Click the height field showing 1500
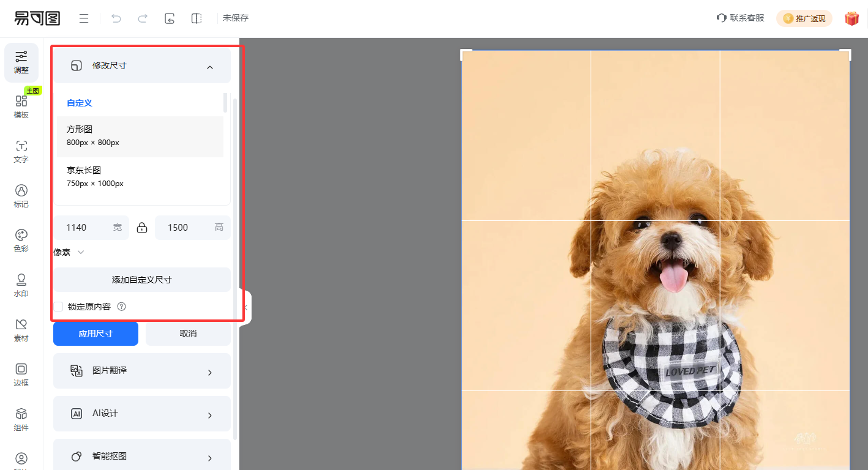This screenshot has width=868, height=470. tap(193, 228)
